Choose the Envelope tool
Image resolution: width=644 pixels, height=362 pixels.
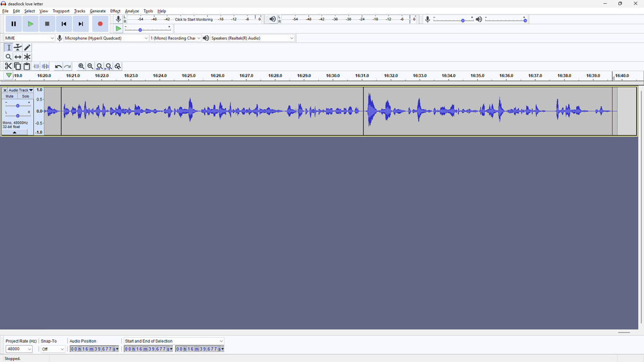[x=18, y=48]
